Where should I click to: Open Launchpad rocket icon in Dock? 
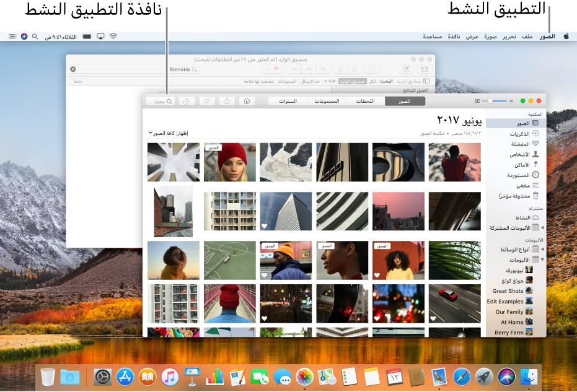[x=484, y=377]
